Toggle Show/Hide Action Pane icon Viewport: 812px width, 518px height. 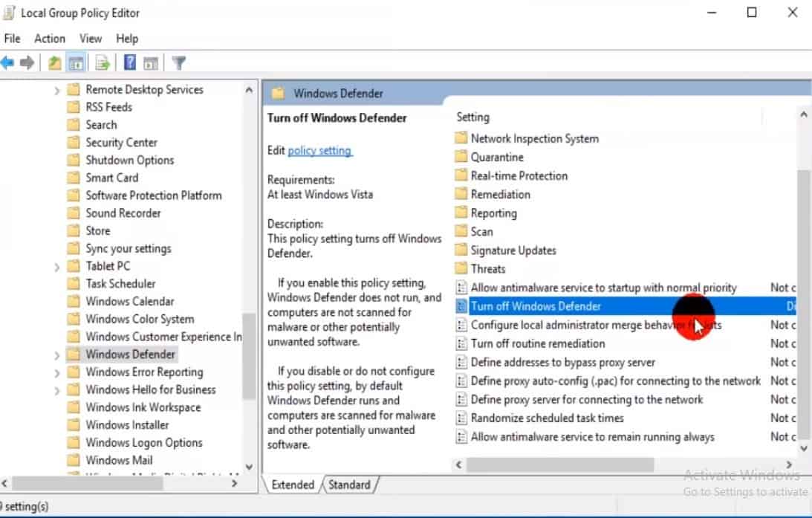(x=151, y=63)
